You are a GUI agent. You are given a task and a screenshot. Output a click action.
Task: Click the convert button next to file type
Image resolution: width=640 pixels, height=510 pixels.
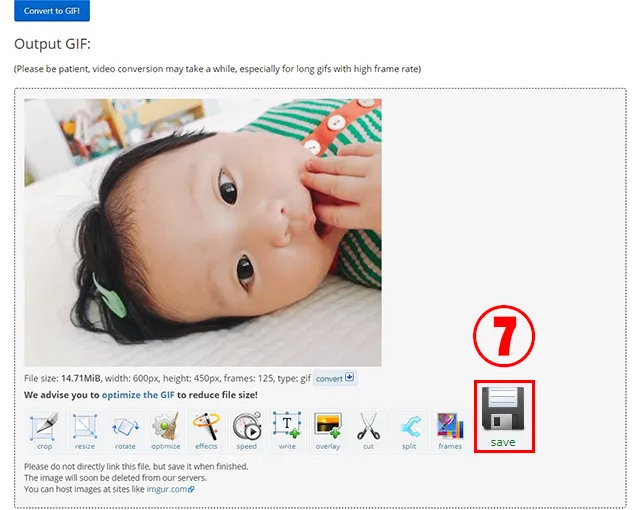point(335,378)
